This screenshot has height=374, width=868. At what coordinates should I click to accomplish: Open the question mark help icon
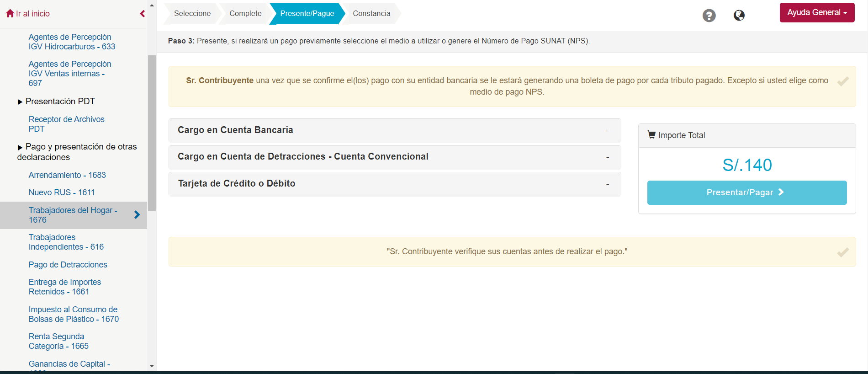click(709, 16)
